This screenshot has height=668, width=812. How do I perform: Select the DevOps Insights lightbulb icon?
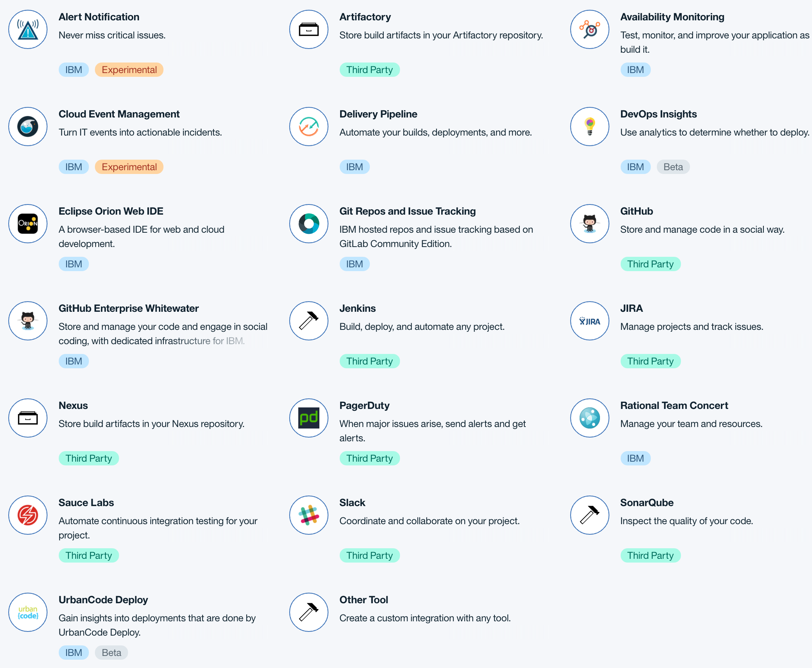(589, 127)
